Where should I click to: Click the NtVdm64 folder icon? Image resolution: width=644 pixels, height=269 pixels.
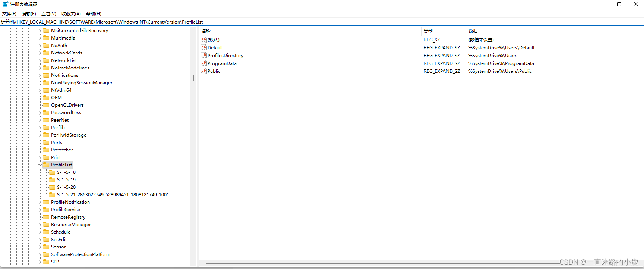pyautogui.click(x=46, y=90)
